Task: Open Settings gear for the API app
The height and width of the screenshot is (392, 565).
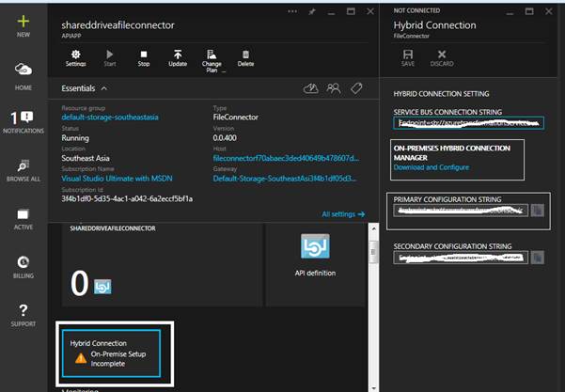Action: point(75,58)
